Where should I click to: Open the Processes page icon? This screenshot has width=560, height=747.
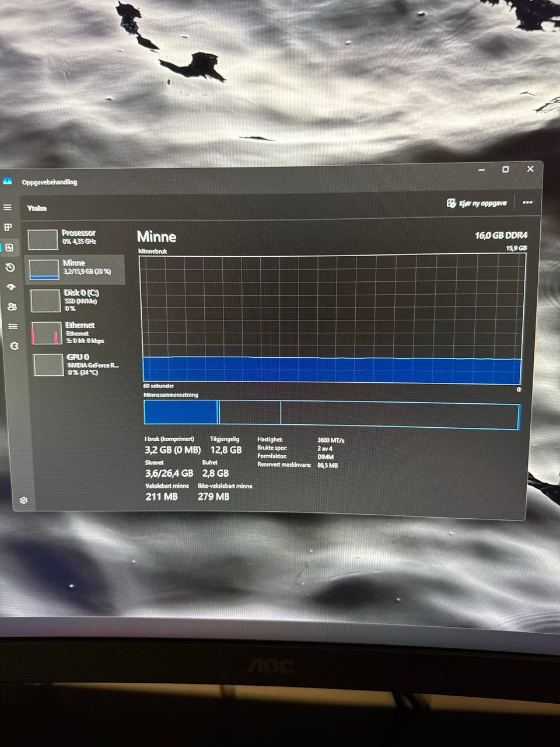tap(8, 227)
